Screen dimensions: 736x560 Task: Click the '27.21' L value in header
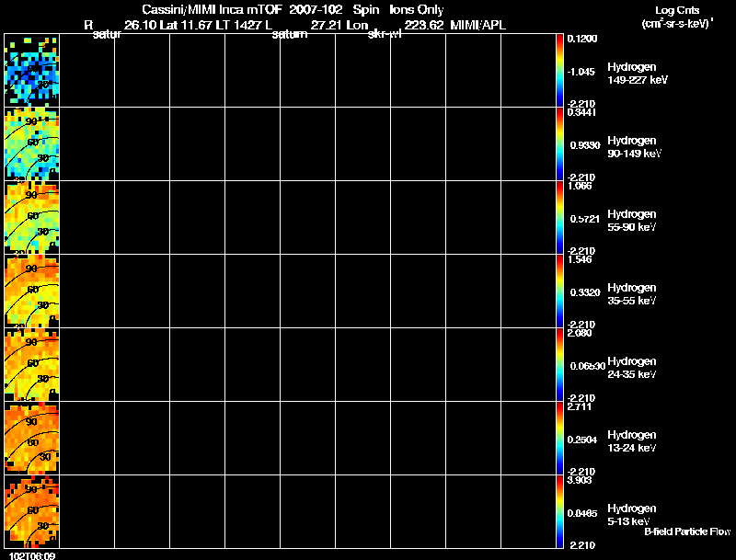click(x=326, y=26)
